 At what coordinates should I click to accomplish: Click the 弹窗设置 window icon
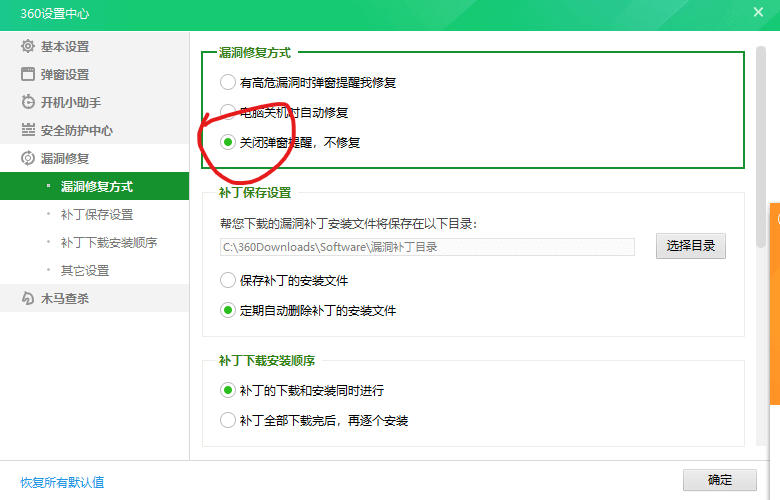click(28, 75)
